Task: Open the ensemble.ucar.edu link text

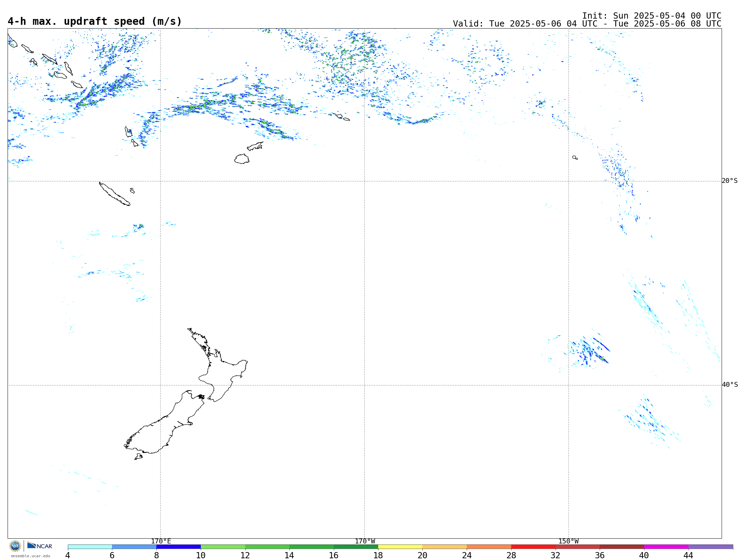Action: (x=31, y=556)
